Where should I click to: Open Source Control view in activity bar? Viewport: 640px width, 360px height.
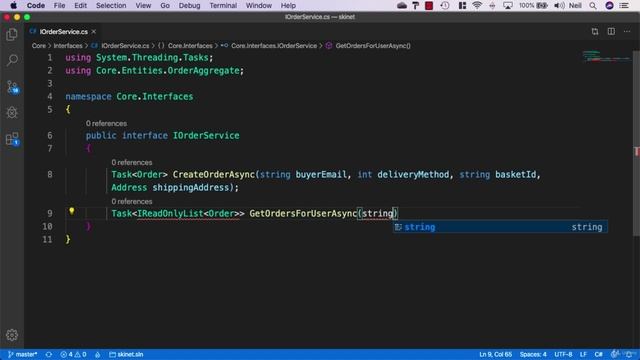pos(12,87)
